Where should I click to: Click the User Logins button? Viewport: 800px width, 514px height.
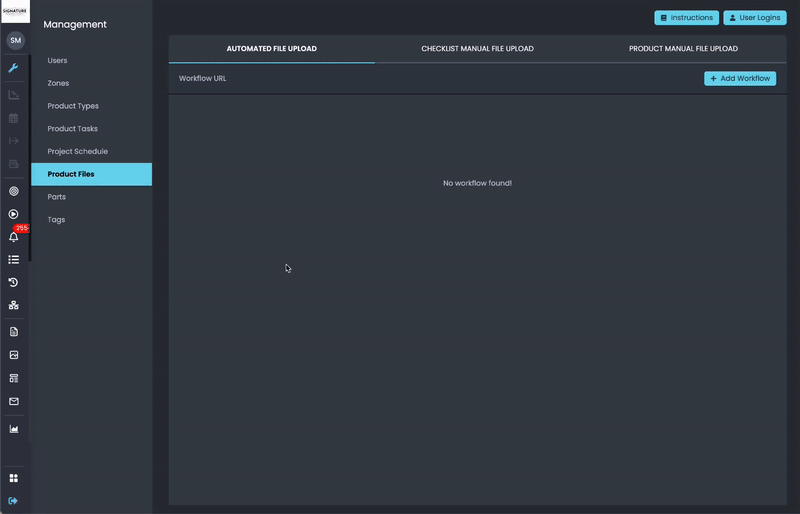tap(755, 18)
